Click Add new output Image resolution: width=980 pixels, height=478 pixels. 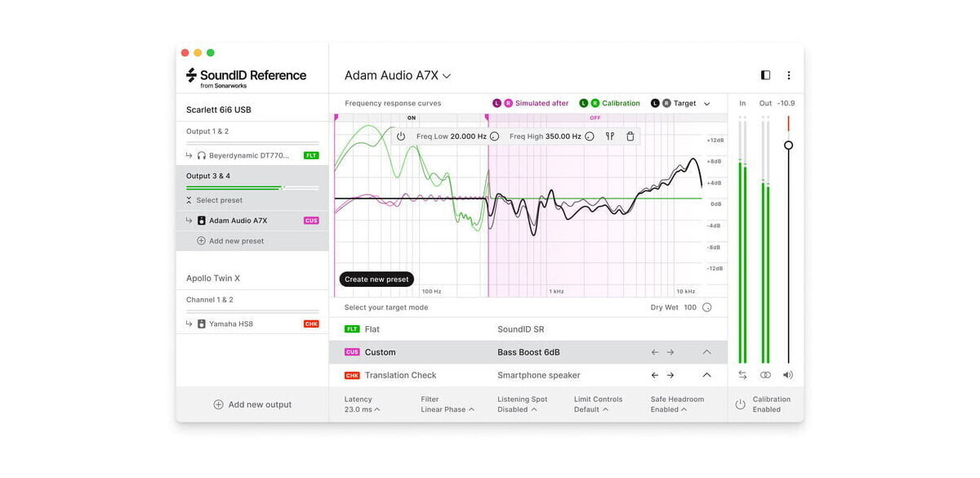coord(252,404)
